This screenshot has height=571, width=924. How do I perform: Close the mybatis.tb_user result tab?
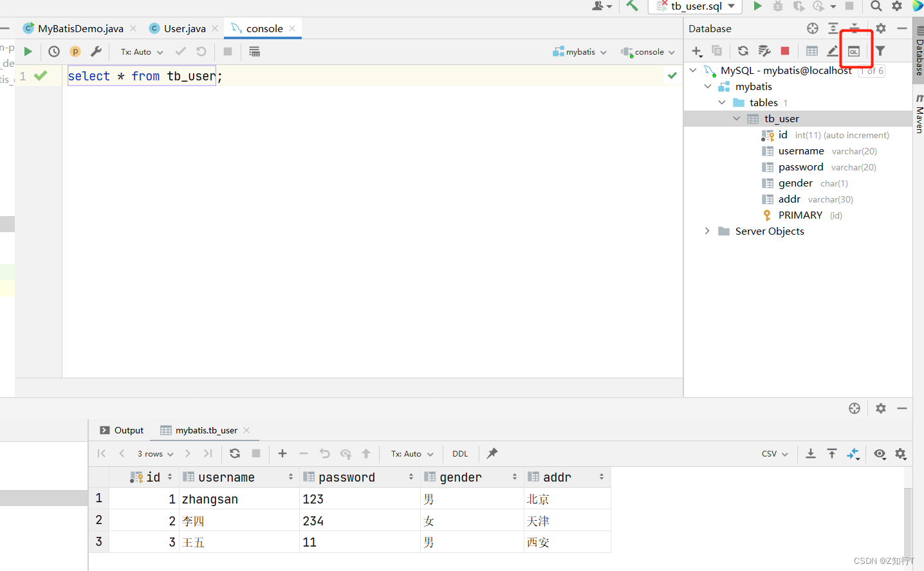pyautogui.click(x=246, y=430)
